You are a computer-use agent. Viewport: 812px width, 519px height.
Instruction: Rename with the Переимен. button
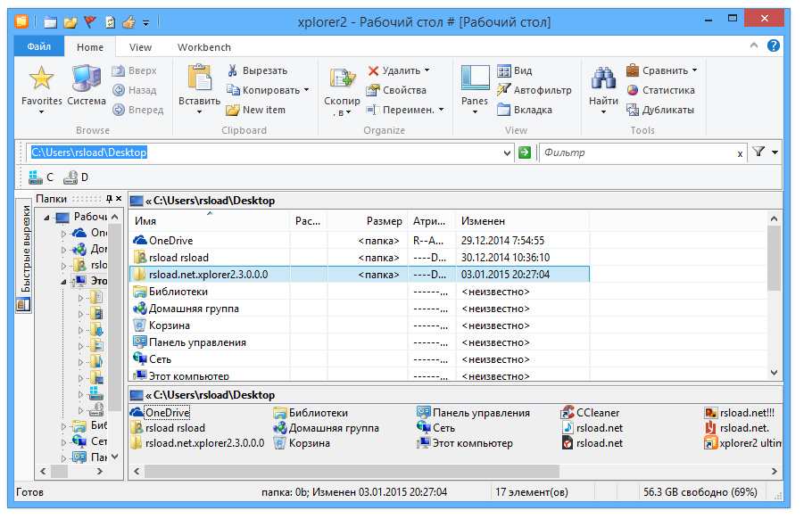[401, 111]
